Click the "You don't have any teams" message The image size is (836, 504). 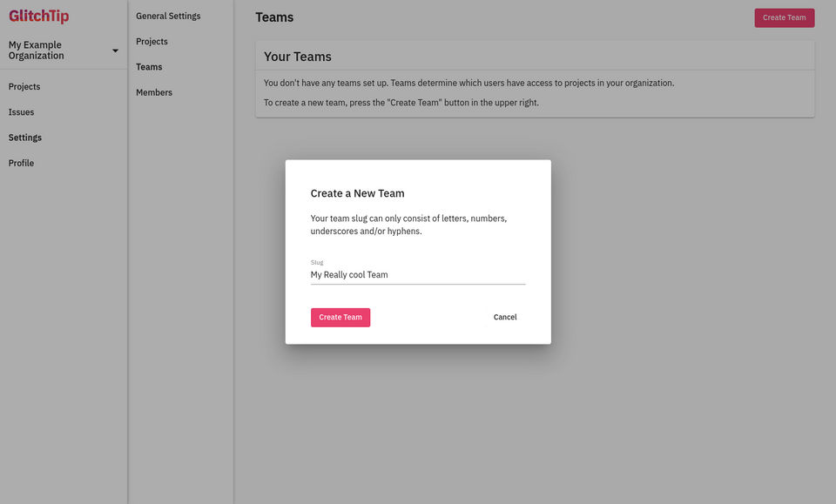tap(469, 83)
